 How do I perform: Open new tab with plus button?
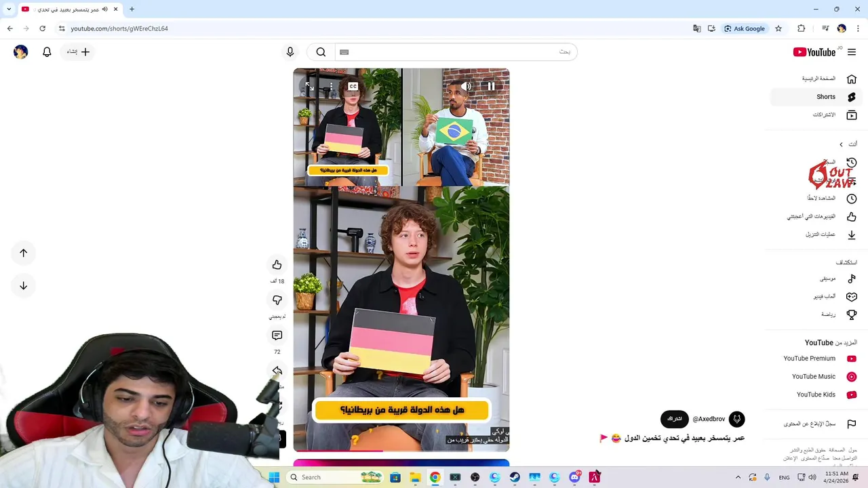(132, 9)
